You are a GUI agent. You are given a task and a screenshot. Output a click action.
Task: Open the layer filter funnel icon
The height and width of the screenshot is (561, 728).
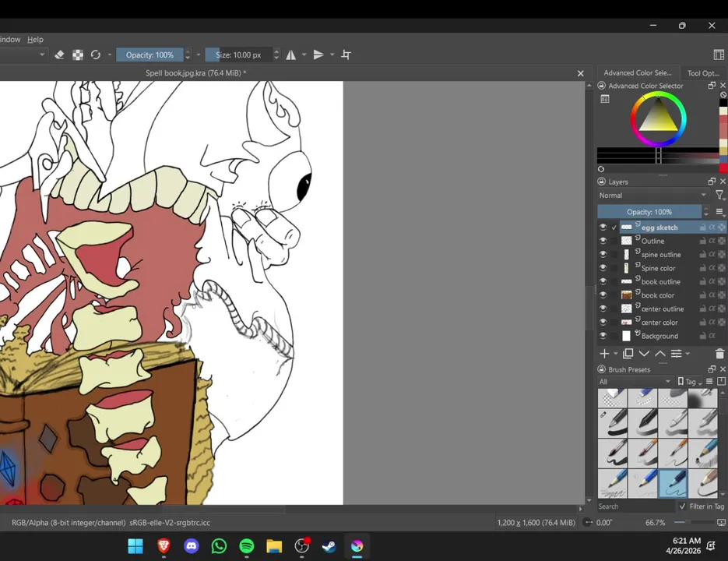click(x=719, y=196)
